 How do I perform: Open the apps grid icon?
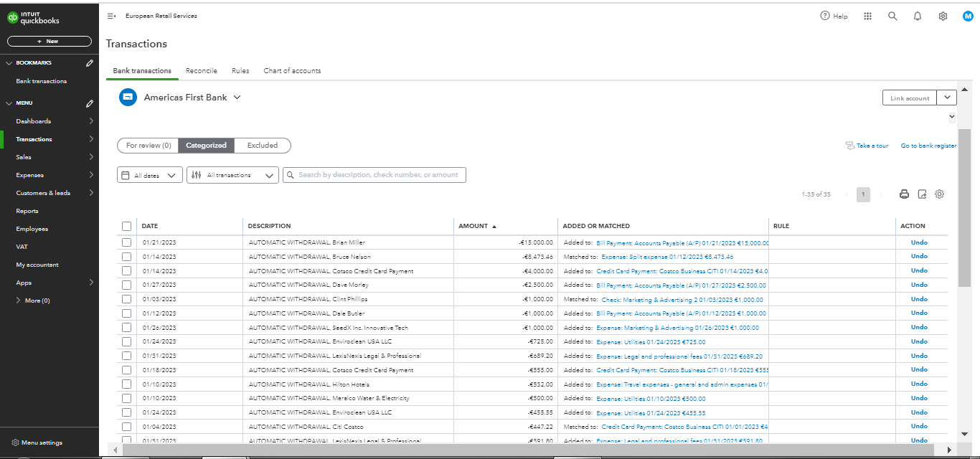(867, 16)
